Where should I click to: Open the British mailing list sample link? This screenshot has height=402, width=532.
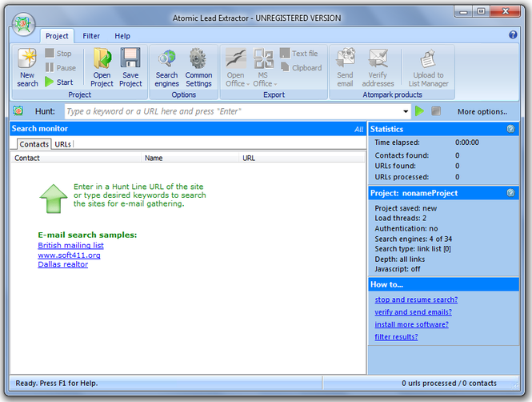coord(70,245)
